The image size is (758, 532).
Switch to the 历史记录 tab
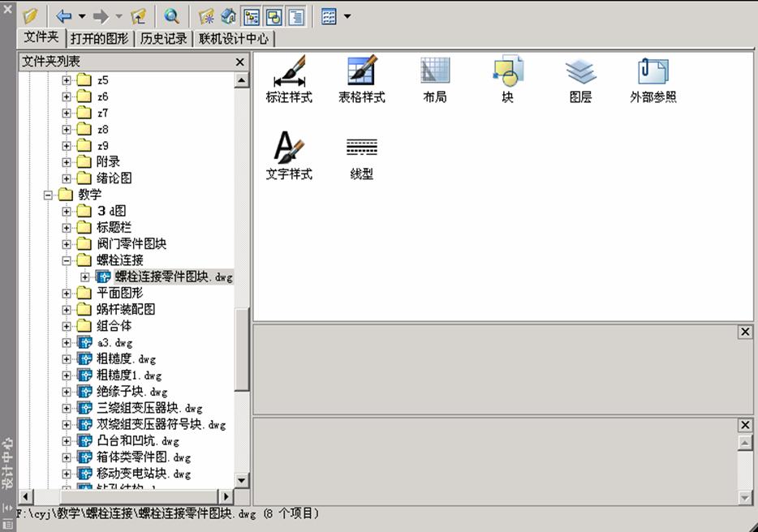coord(162,37)
